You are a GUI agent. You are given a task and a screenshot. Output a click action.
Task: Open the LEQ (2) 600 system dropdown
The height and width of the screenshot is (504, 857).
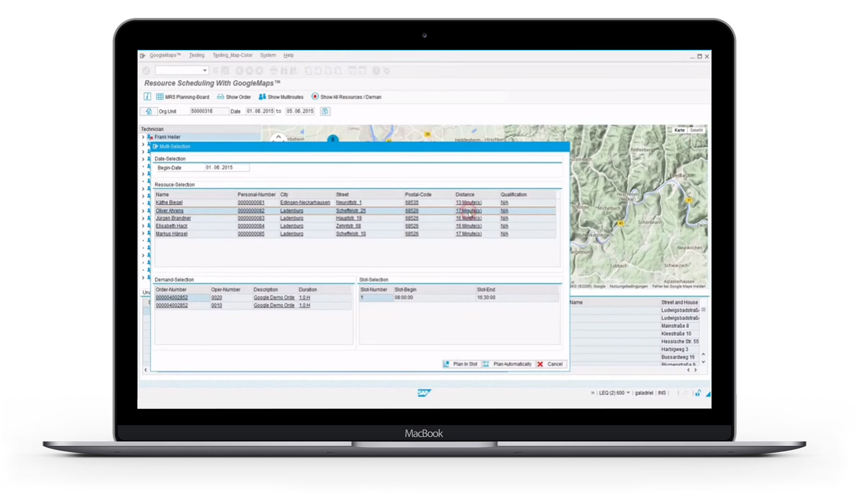614,393
